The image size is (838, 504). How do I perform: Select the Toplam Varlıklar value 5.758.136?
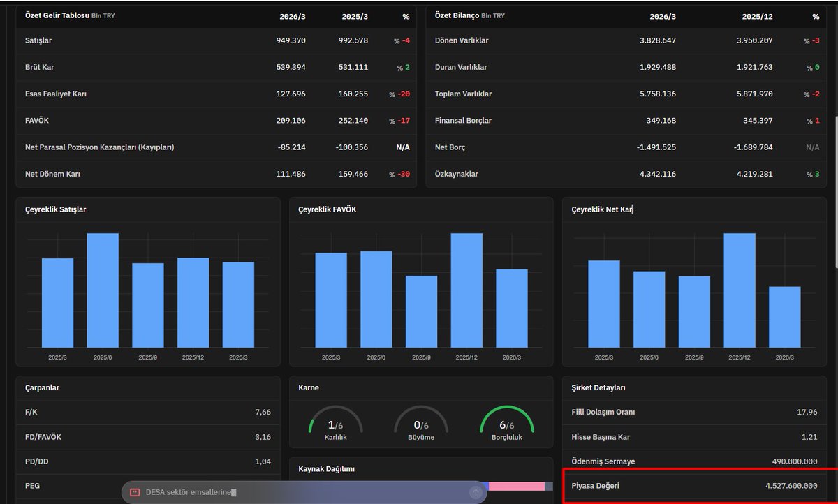(x=658, y=94)
